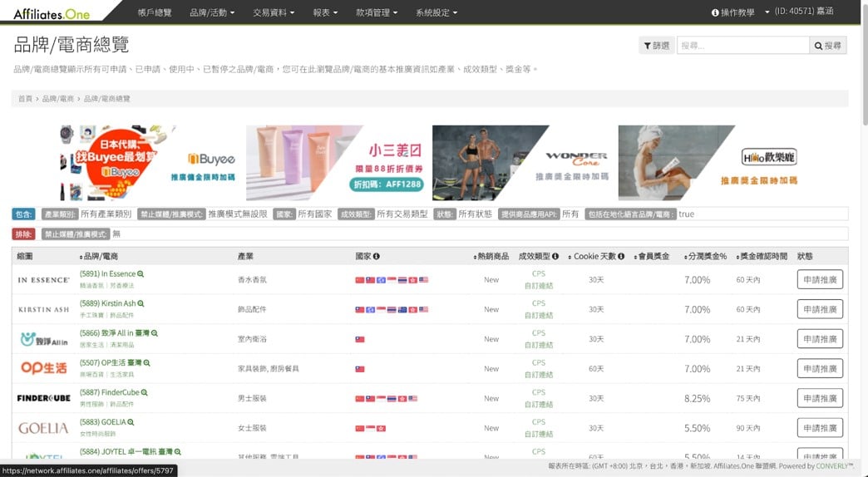This screenshot has height=477, width=868.
Task: Open the 品牌/活動 dropdown menu
Action: [212, 12]
